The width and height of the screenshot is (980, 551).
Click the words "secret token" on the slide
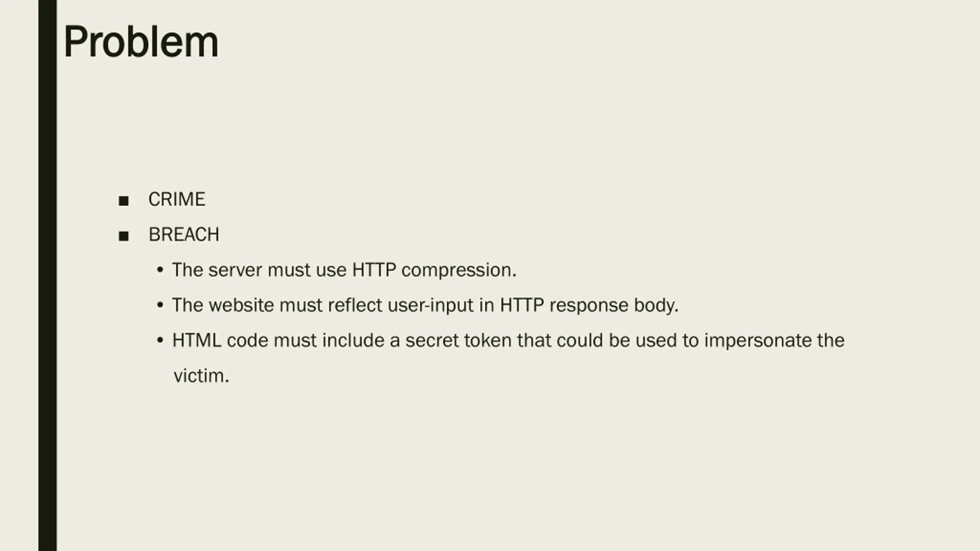[459, 341]
